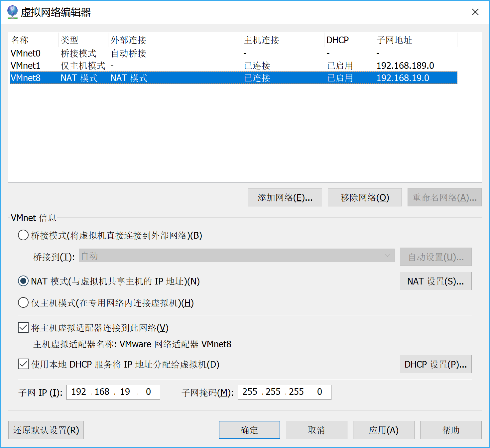Viewport: 490px width, 448px height.
Task: Click the Virtual Network Editor globe icon
Action: pos(12,12)
